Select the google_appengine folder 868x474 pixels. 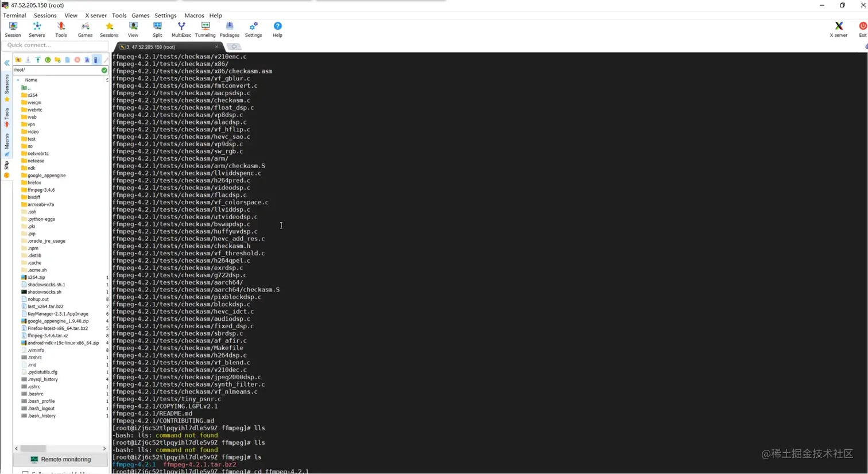[43, 176]
